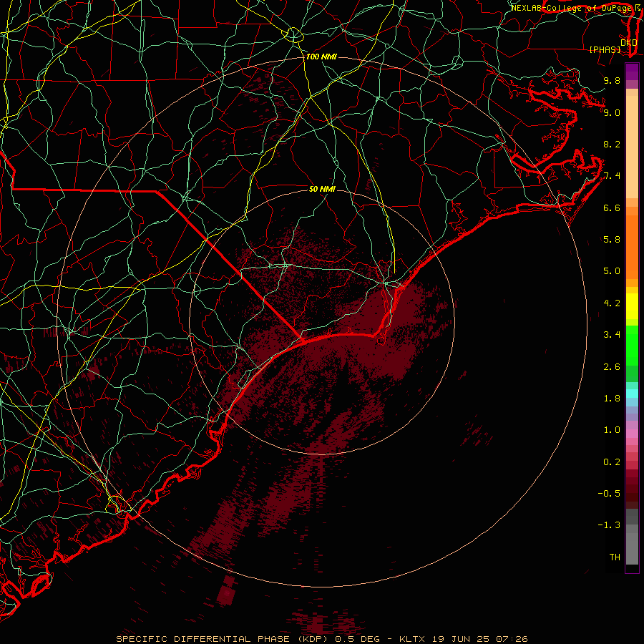Screen dimensions: 644x644
Task: Click 'NEXLAB-College of DuPage' attribution text
Action: click(571, 8)
